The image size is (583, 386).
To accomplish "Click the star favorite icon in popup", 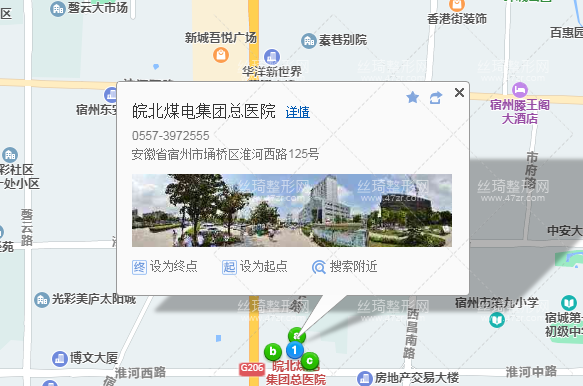I will click(412, 98).
